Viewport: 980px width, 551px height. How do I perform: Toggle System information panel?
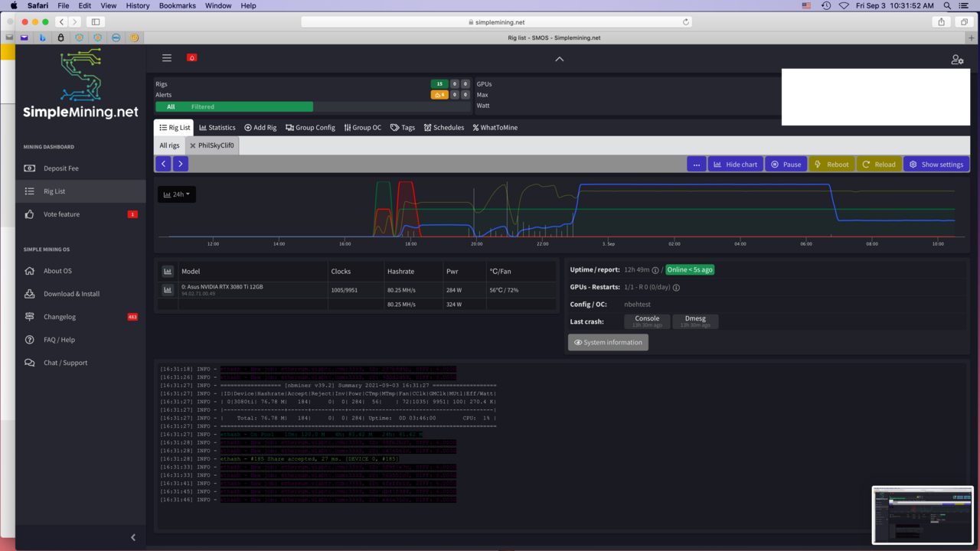tap(608, 342)
